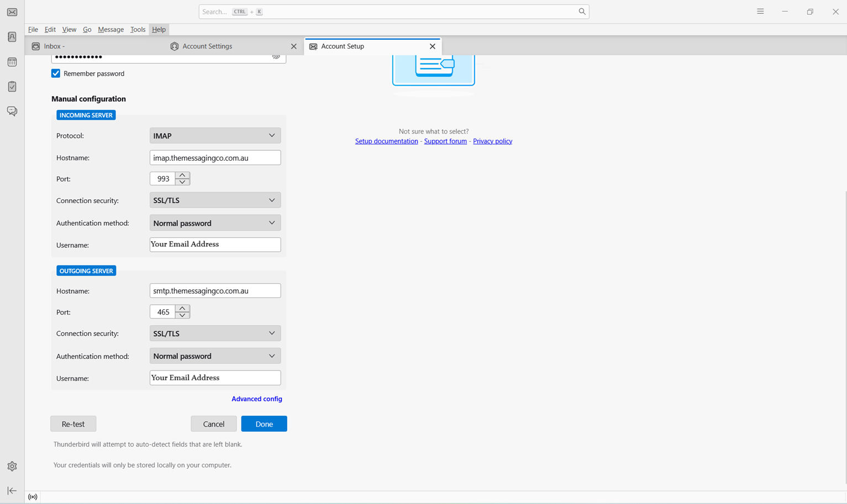Open the Go menu
The image size is (847, 504).
point(87,29)
